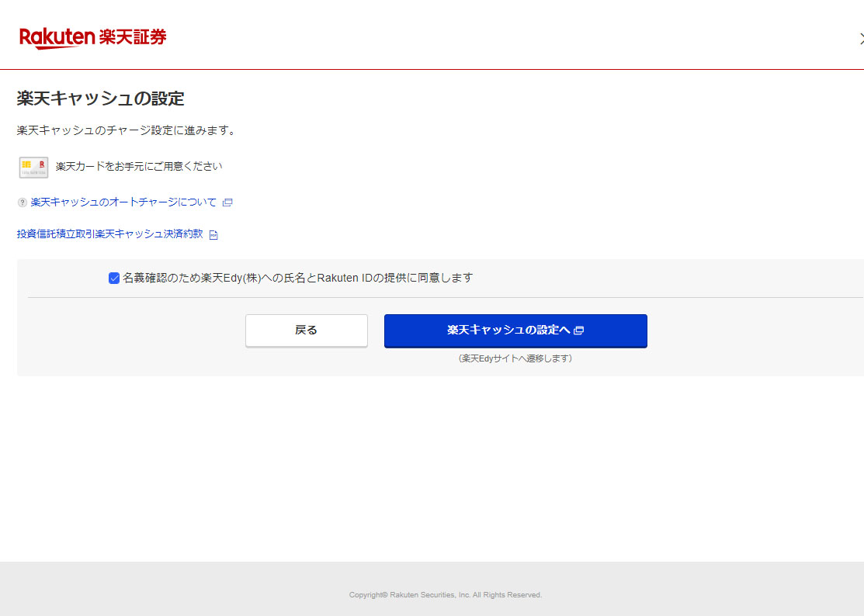Click the チャージ設定に進みます description text
Screen dimensions: 864x616
126,130
